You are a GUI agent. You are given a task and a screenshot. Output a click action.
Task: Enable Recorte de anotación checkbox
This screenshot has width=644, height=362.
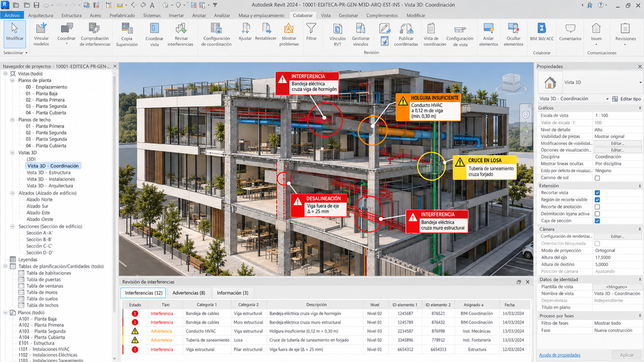point(597,207)
